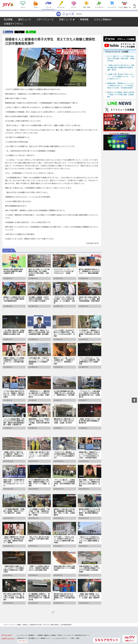Open the ライブカメラ Hokkaido map icon

pos(99,5)
